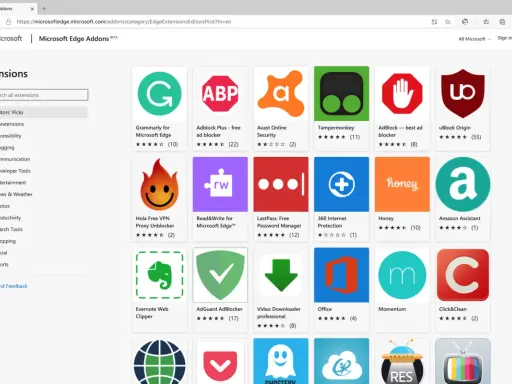The height and width of the screenshot is (384, 512).
Task: Click the Microsoft logo link
Action: (11, 38)
